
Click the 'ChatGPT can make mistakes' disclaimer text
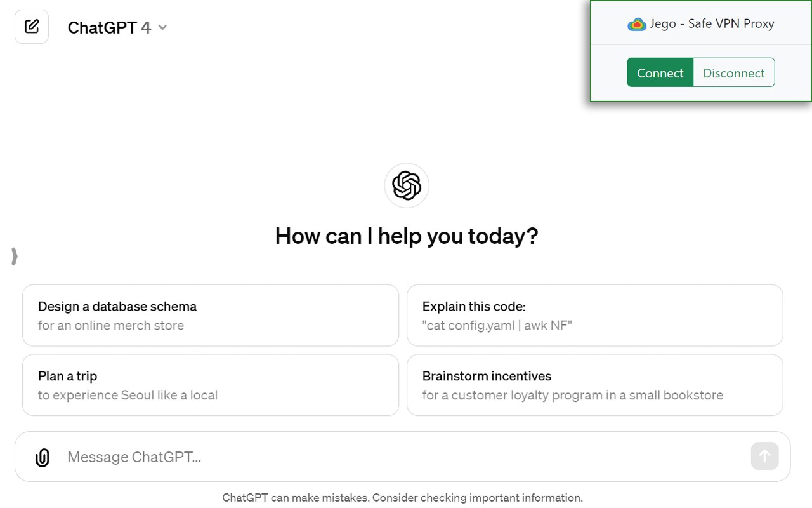click(x=402, y=498)
